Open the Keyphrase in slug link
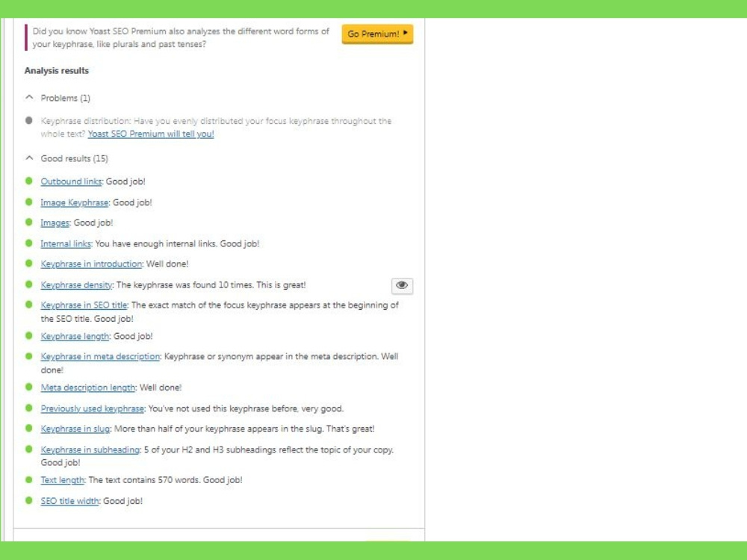The width and height of the screenshot is (747, 560). (x=75, y=429)
